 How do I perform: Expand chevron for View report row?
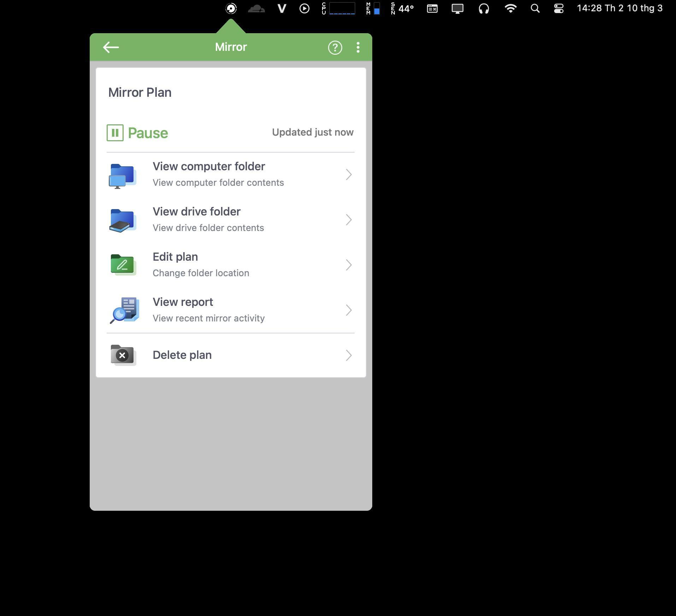tap(349, 310)
